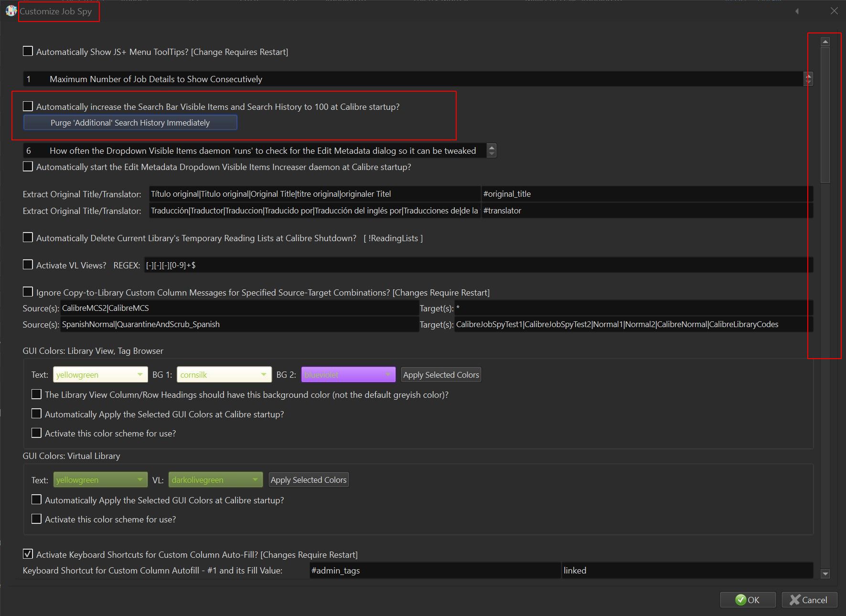Click Purge 'Additional' Search History Immediately button
Screen dimensions: 846x616
pos(130,123)
